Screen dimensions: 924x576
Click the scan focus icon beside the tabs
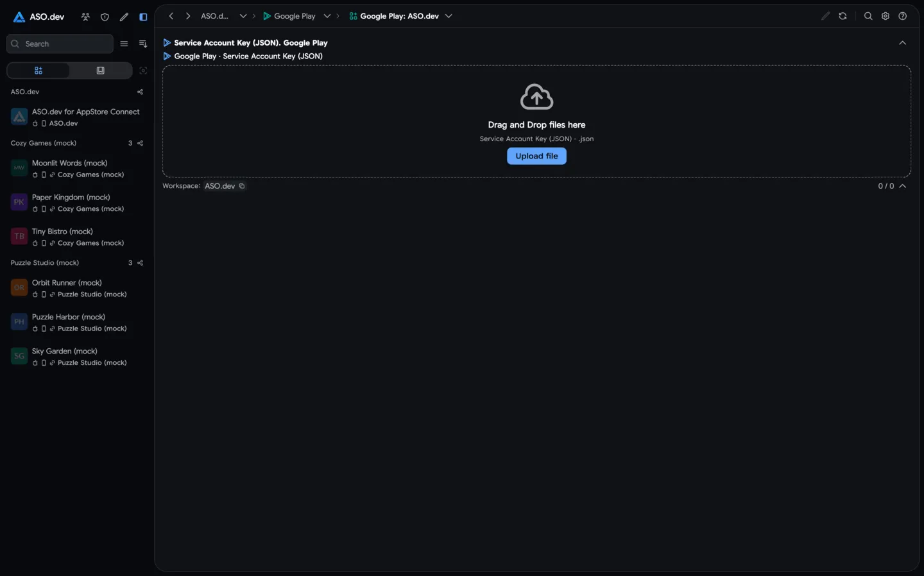143,71
